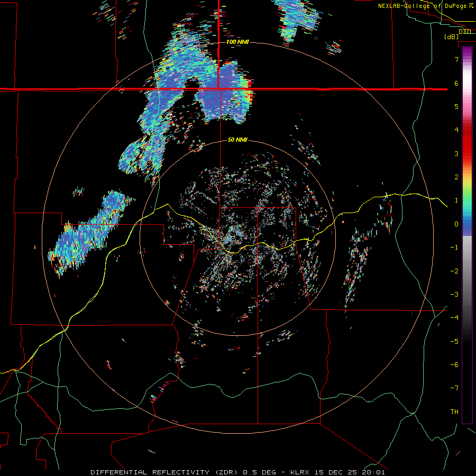Click legend value "6"
476x476 pixels.
tap(456, 83)
